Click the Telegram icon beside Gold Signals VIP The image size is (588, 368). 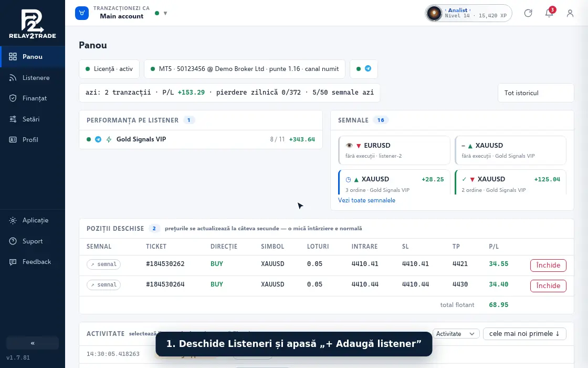coord(98,139)
